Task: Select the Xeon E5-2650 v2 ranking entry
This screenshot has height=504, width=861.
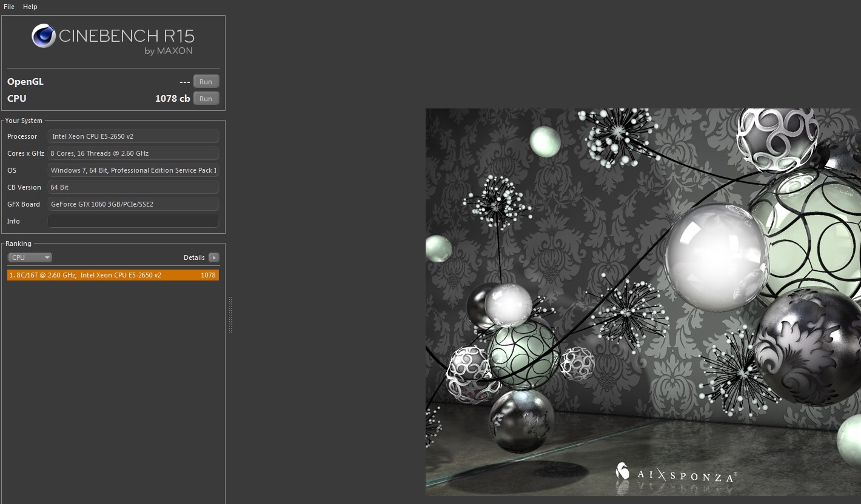Action: pos(113,275)
